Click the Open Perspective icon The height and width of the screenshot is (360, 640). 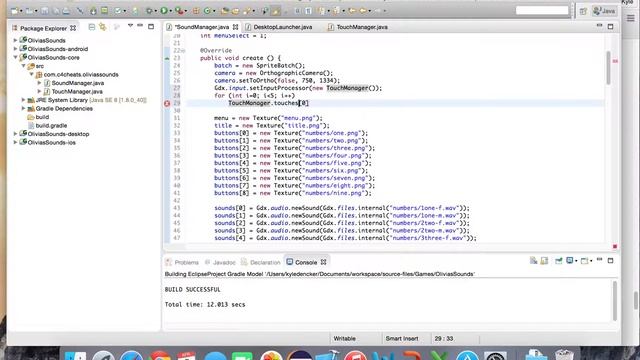pos(583,11)
